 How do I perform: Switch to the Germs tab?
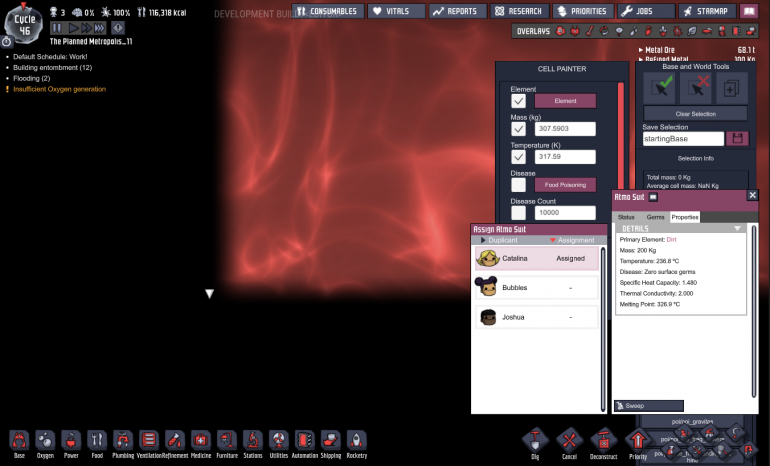click(655, 217)
